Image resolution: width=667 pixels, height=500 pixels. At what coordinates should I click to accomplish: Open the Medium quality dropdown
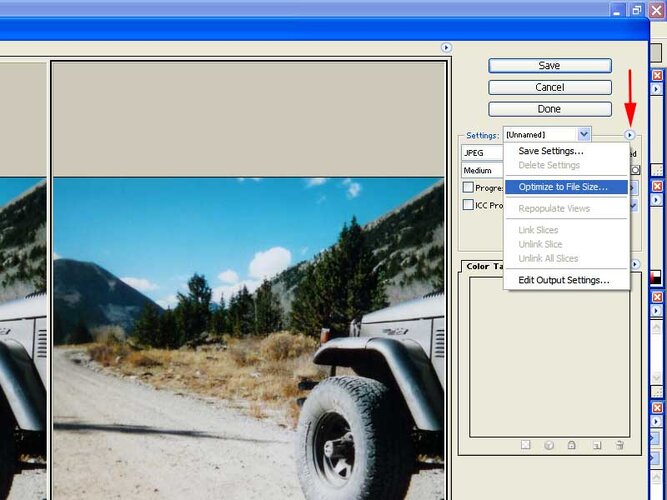482,170
